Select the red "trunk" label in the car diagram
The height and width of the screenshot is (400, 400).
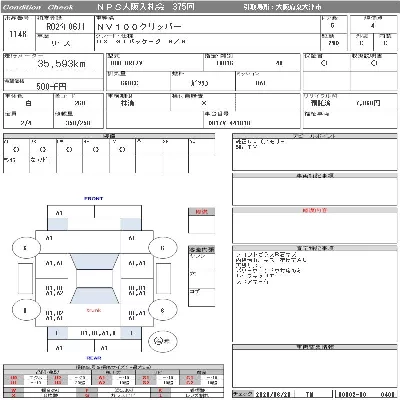point(94,310)
